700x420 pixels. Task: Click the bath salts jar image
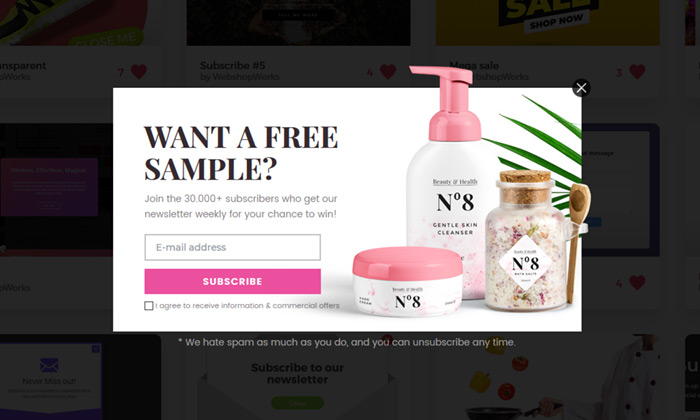(x=526, y=241)
